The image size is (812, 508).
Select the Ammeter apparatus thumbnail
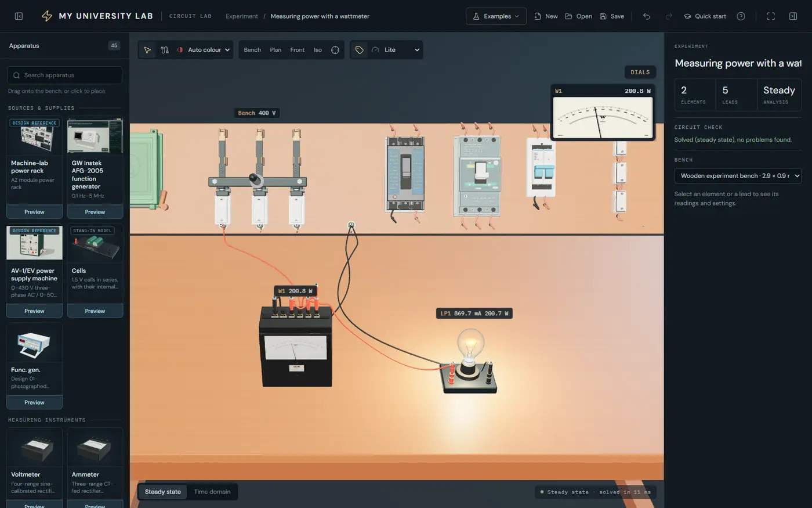click(95, 447)
